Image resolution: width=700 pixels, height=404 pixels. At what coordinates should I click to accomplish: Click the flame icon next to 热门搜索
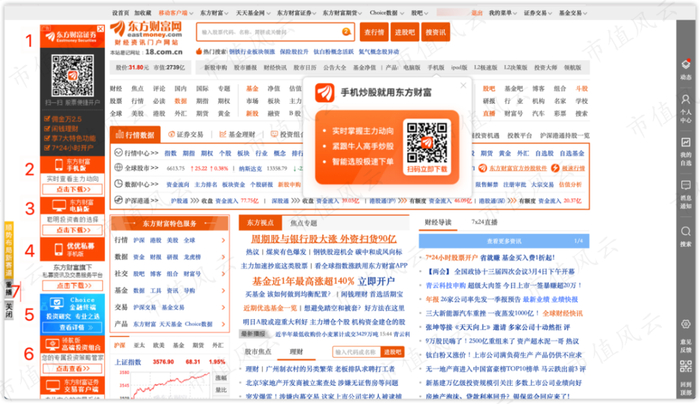[199, 51]
